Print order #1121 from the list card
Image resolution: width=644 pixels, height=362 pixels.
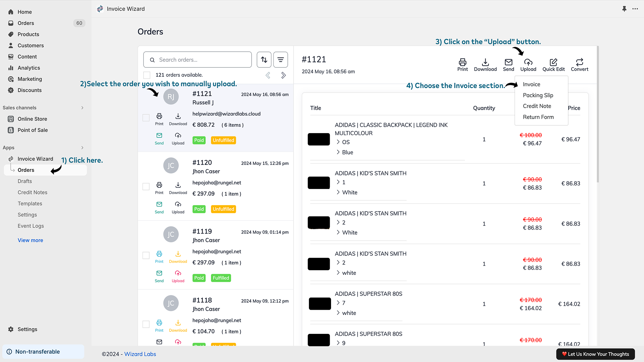159,119
